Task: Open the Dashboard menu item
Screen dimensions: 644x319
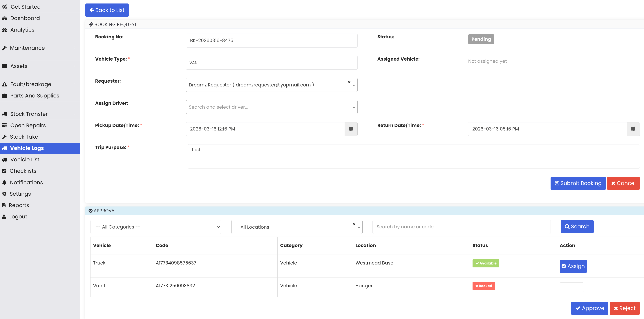Action: pyautogui.click(x=25, y=18)
